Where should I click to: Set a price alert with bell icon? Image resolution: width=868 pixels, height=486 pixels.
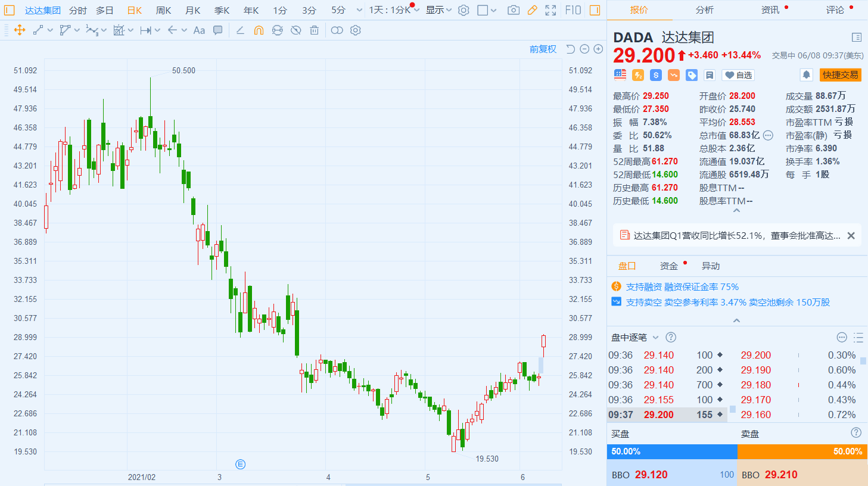(x=806, y=74)
